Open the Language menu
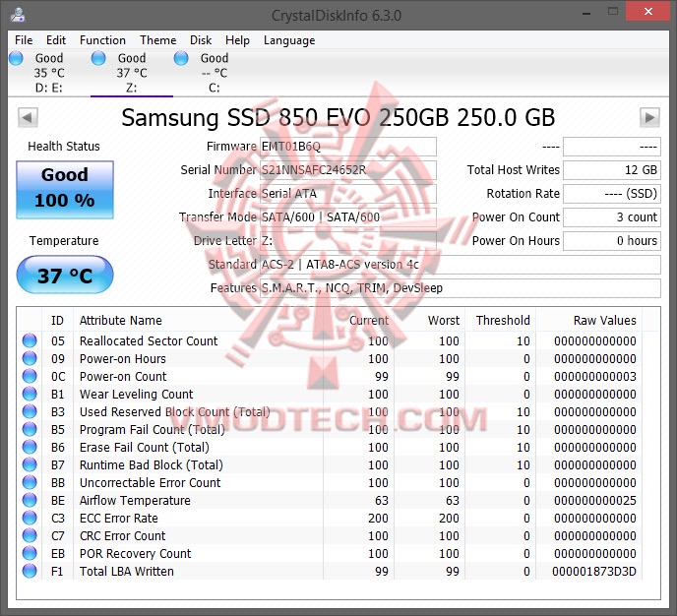The height and width of the screenshot is (616, 677). pyautogui.click(x=289, y=40)
